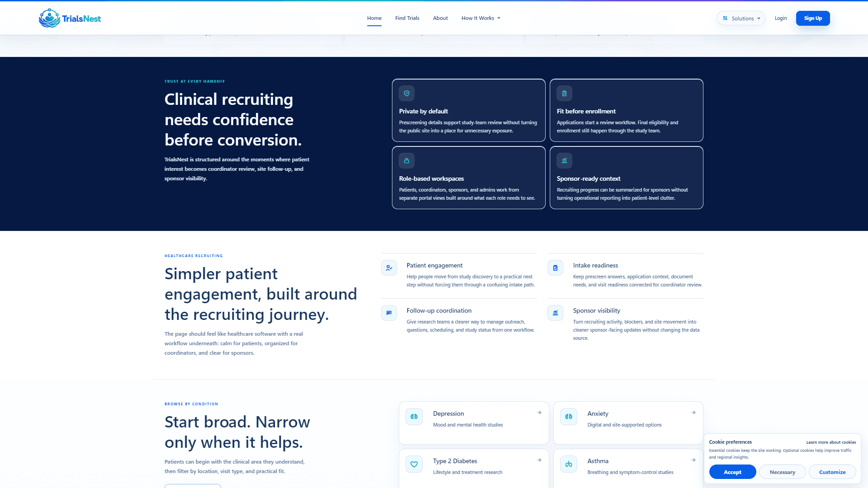Select the Private by default card heading
Image resolution: width=868 pixels, height=488 pixels.
[x=423, y=111]
